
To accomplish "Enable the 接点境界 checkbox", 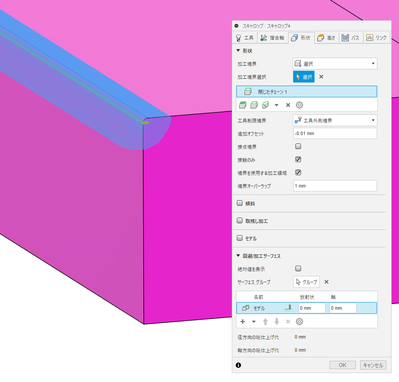I will pos(298,146).
